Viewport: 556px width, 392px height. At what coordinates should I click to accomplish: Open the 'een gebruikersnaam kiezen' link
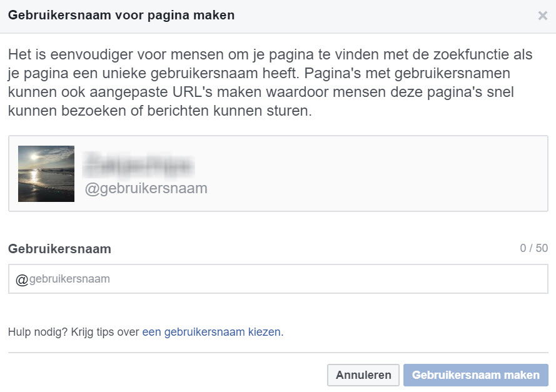211,332
